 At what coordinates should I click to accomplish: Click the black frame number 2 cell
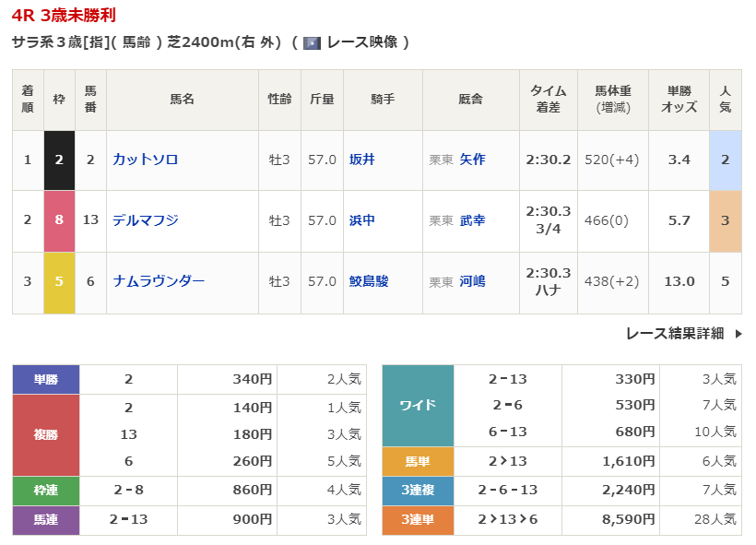[59, 160]
